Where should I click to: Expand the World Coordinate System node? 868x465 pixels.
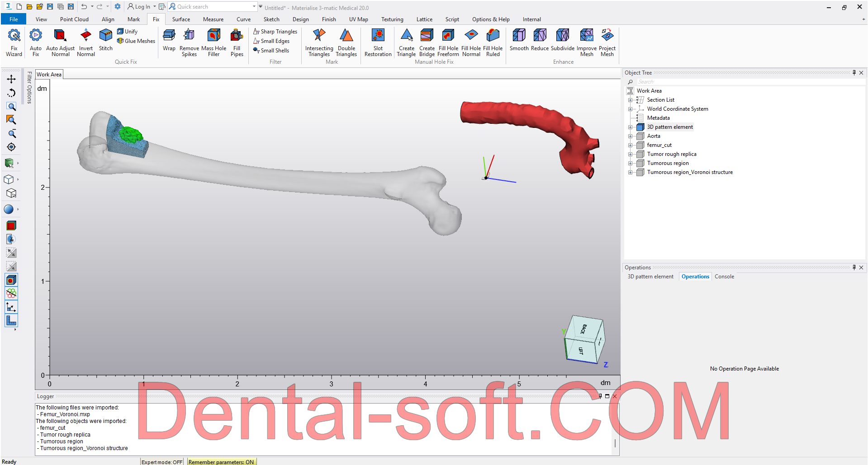click(630, 109)
